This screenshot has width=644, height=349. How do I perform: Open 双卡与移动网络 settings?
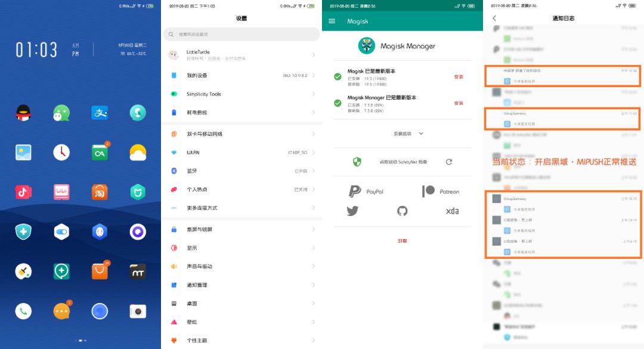pos(241,134)
